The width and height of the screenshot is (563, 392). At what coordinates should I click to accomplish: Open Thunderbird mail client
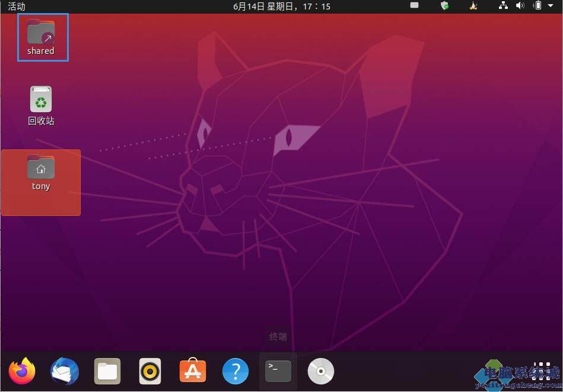tap(65, 372)
